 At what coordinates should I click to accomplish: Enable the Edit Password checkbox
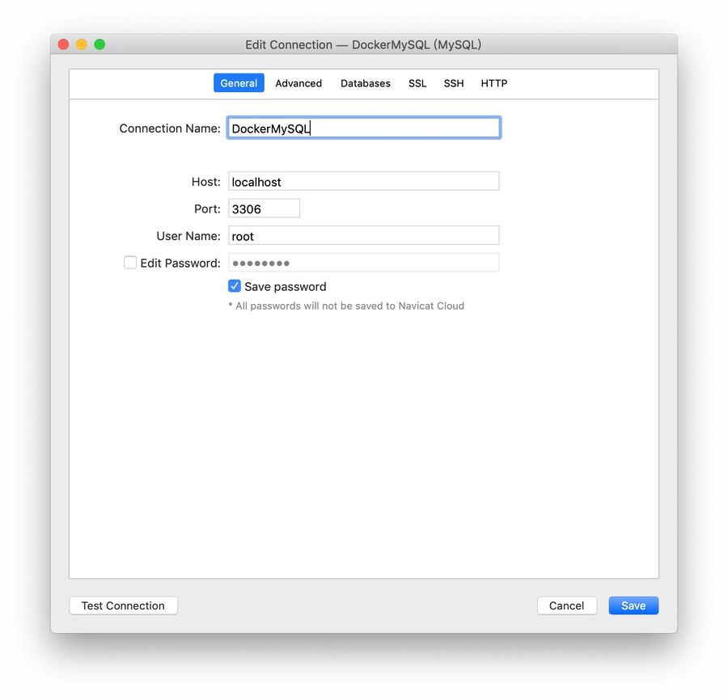tap(130, 263)
